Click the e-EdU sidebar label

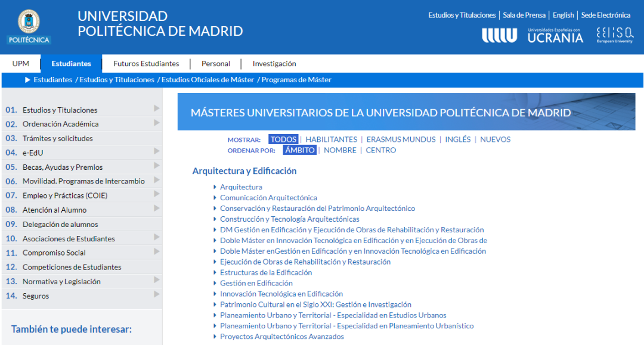click(x=33, y=153)
